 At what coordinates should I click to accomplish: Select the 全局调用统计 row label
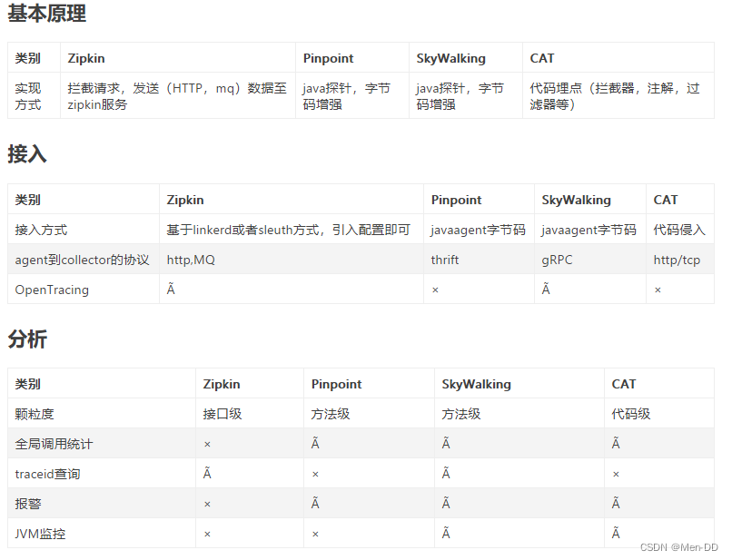click(54, 444)
